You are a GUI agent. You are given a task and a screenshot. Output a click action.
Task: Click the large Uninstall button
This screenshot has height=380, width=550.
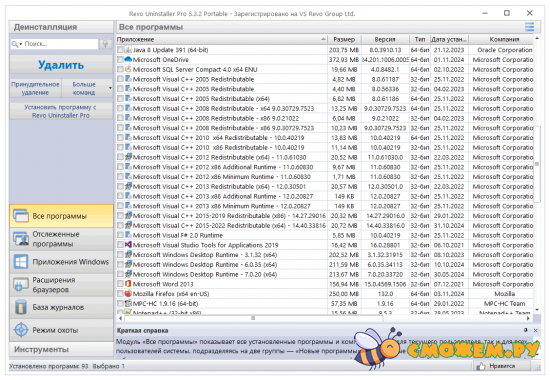[61, 65]
